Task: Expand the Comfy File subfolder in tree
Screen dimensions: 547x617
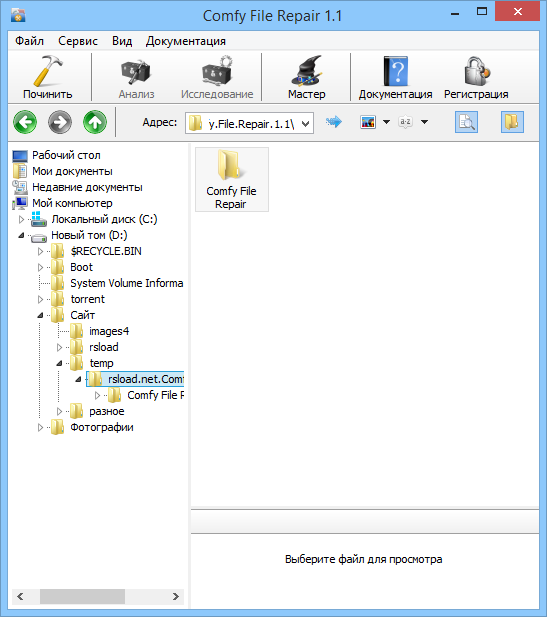Action: [98, 395]
